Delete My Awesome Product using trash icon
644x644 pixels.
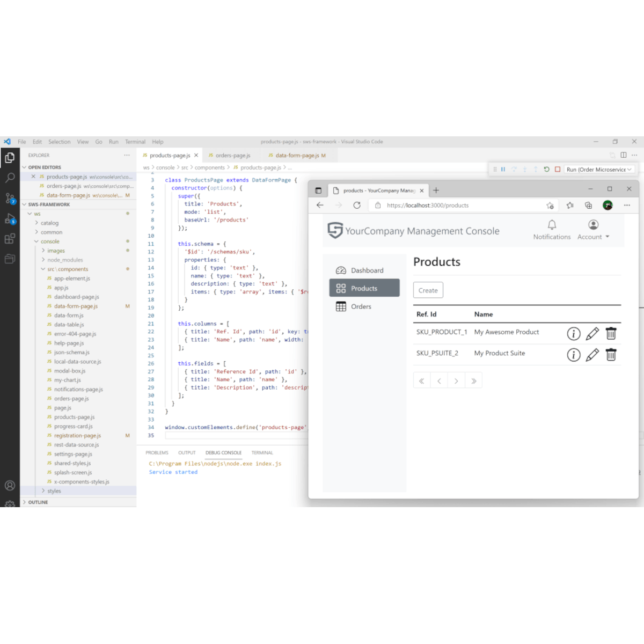611,334
